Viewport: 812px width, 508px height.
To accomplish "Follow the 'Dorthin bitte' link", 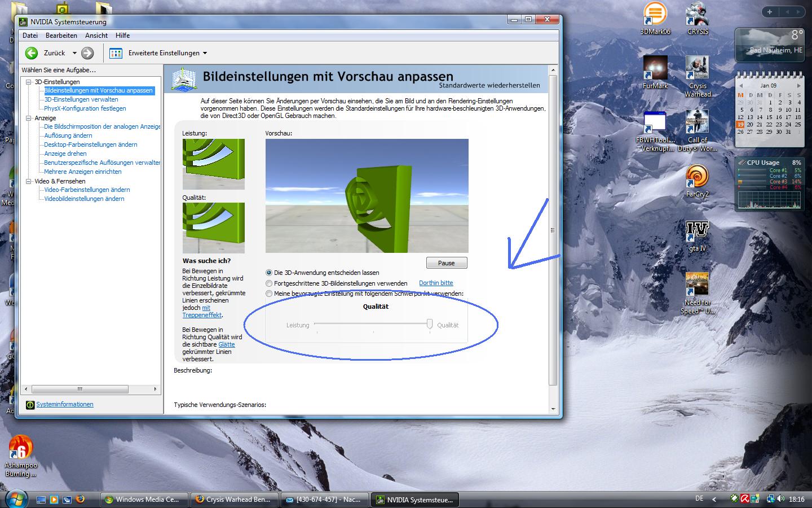I will coord(436,283).
